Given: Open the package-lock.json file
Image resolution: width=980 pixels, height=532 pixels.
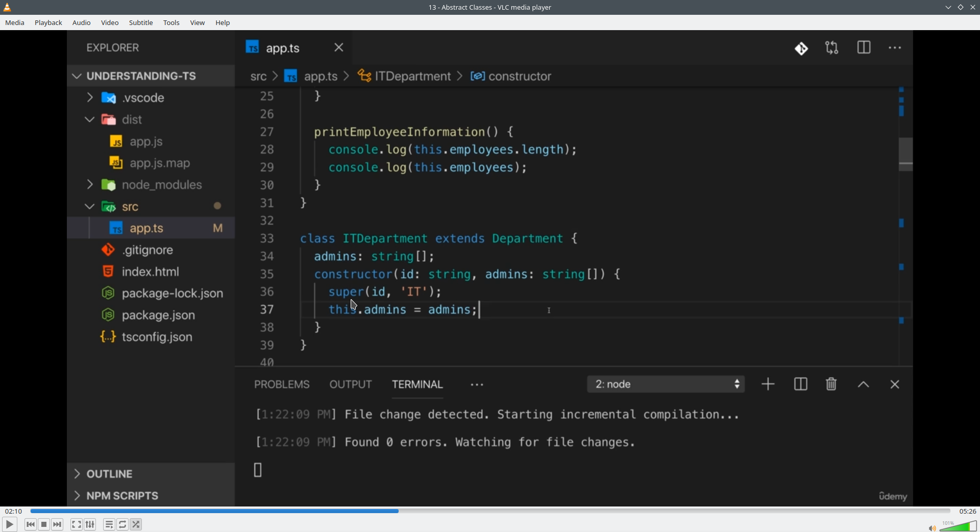Looking at the screenshot, I should (151, 294).
